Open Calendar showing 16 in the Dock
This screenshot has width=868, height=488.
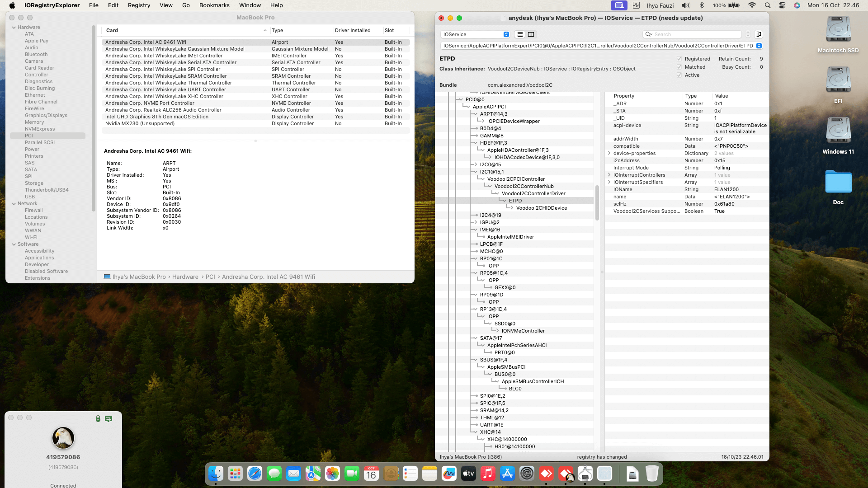point(371,474)
